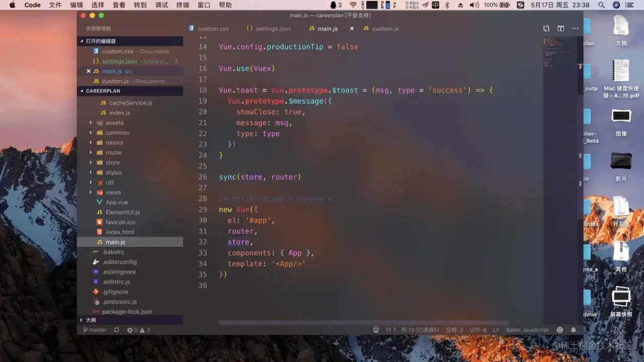This screenshot has width=644, height=362.
Task: Open Spotlight search in the menu bar
Action: coord(601,6)
